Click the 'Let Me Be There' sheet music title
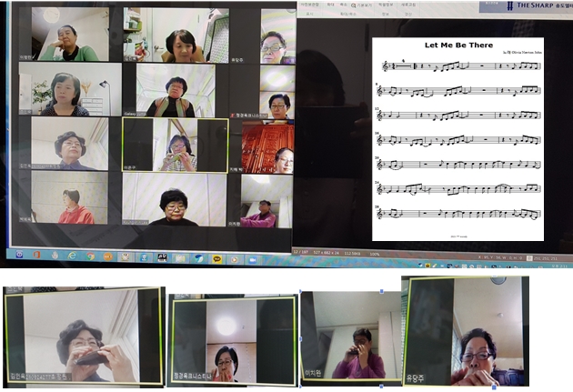Viewport: 573px width, 392px height. tap(457, 45)
